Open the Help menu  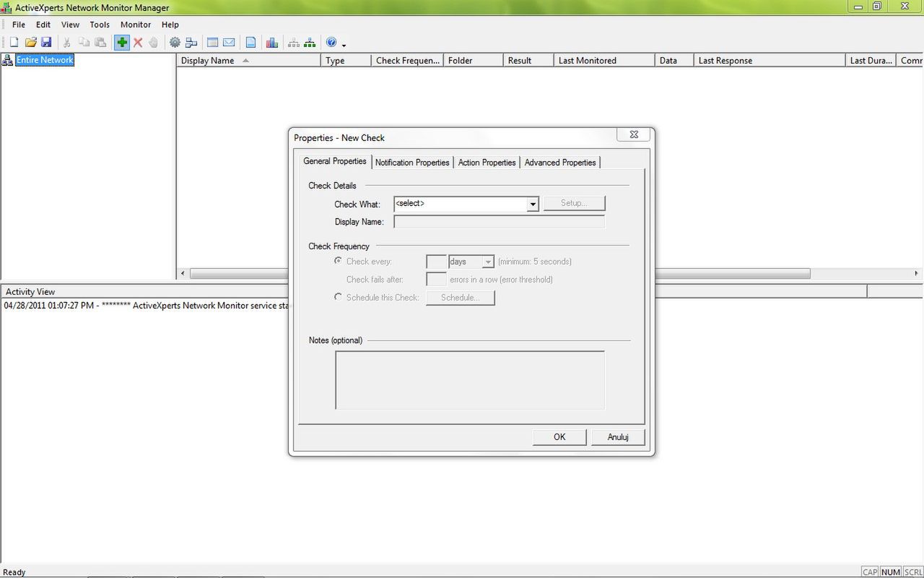170,25
